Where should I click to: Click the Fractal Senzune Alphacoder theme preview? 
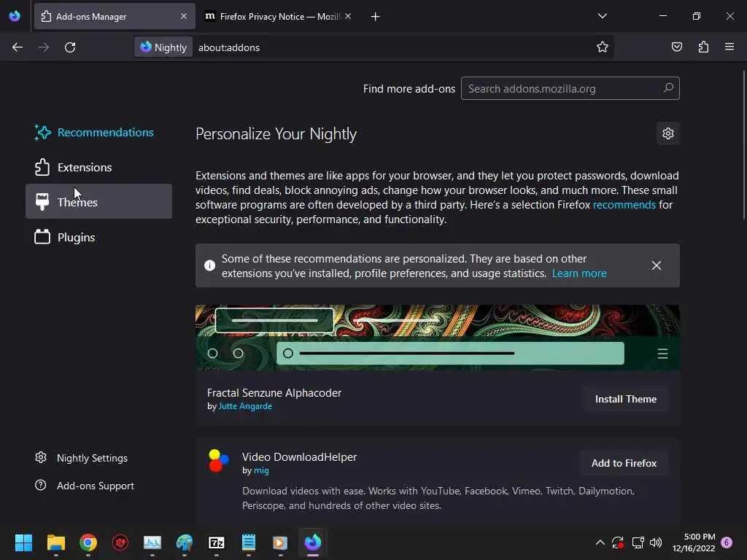coord(438,338)
